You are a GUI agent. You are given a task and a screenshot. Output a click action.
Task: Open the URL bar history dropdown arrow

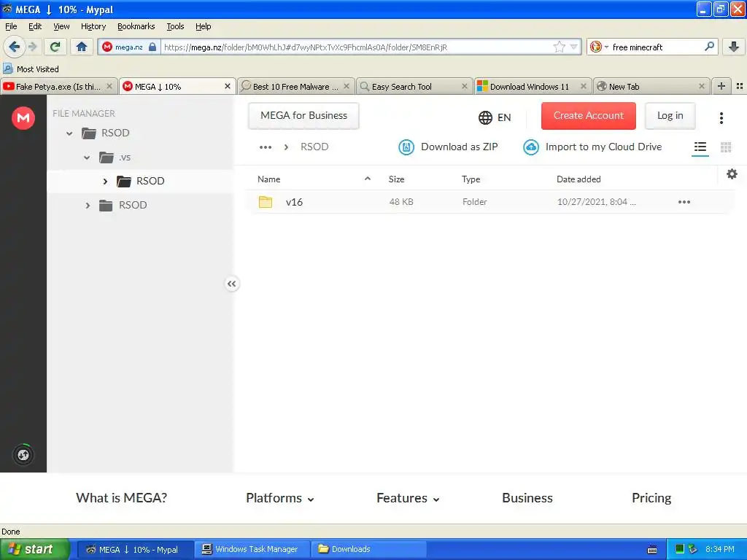pyautogui.click(x=573, y=47)
